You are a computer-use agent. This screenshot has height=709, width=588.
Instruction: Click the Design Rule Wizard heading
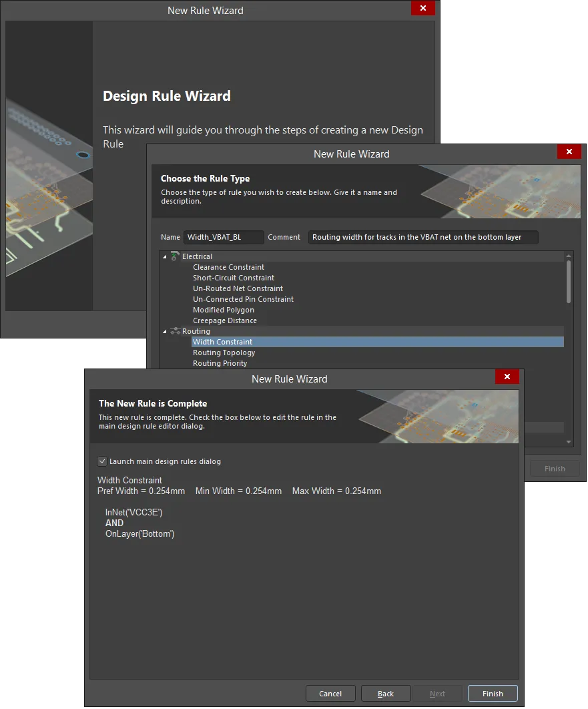pos(167,96)
